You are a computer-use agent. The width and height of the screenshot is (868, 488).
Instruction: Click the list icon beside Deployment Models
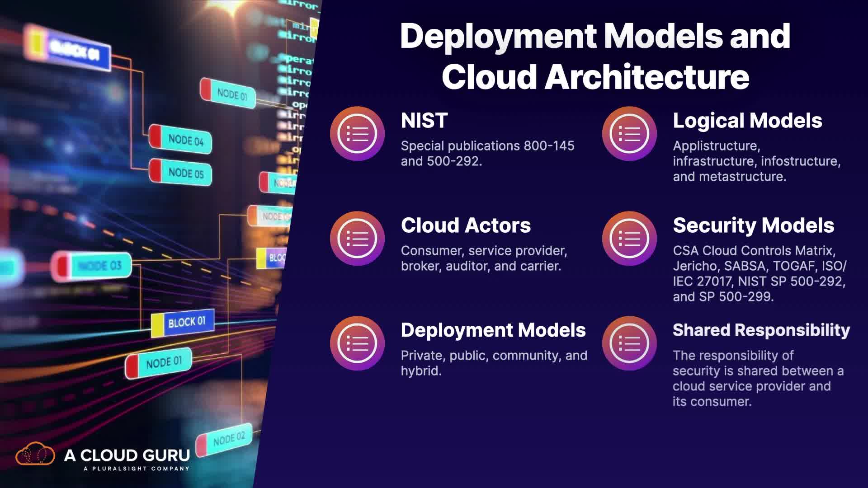[x=357, y=343]
